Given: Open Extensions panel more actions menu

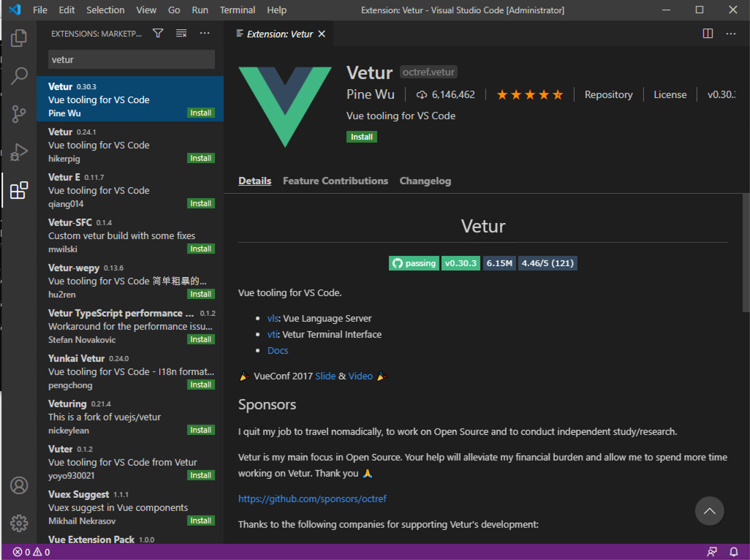Looking at the screenshot, I should coord(205,33).
